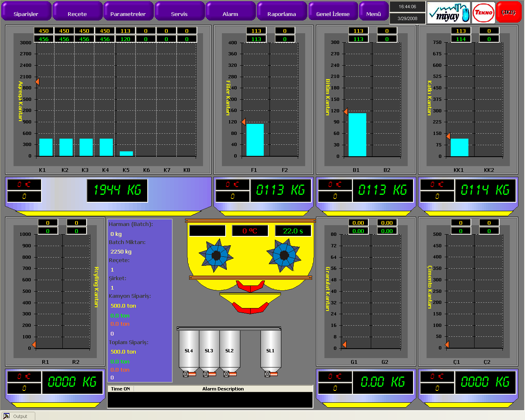
Task: Click the right mixer blade icon
Action: [284, 255]
